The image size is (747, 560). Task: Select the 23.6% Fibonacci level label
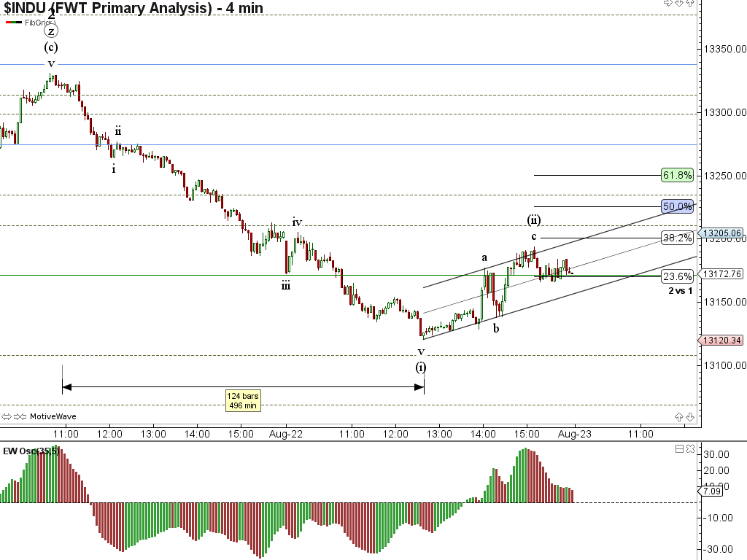click(x=677, y=276)
